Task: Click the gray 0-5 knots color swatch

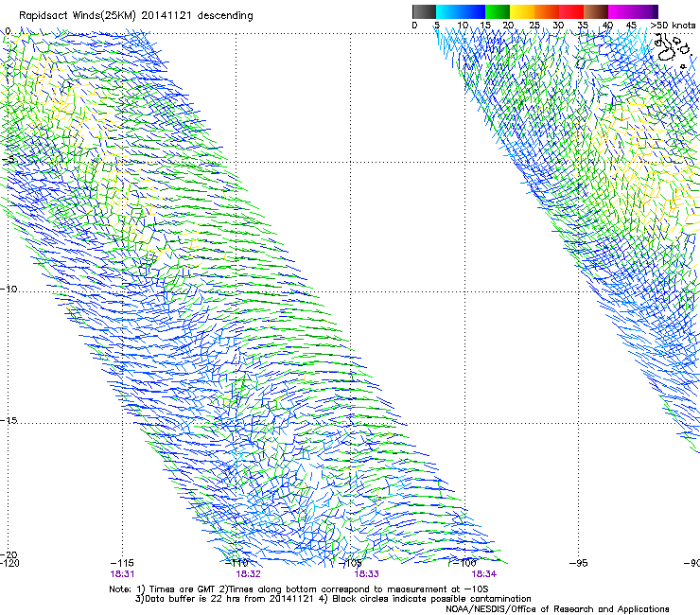Action: 424,11
